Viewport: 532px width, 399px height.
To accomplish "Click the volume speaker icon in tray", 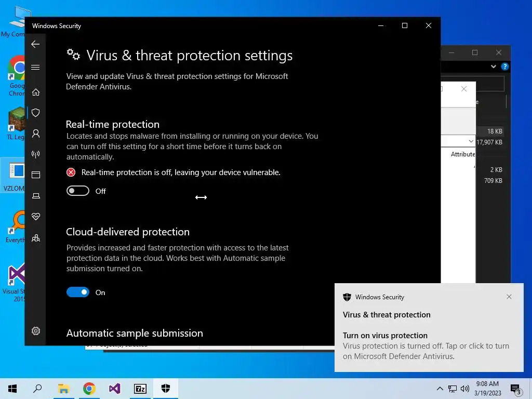I will [465, 389].
